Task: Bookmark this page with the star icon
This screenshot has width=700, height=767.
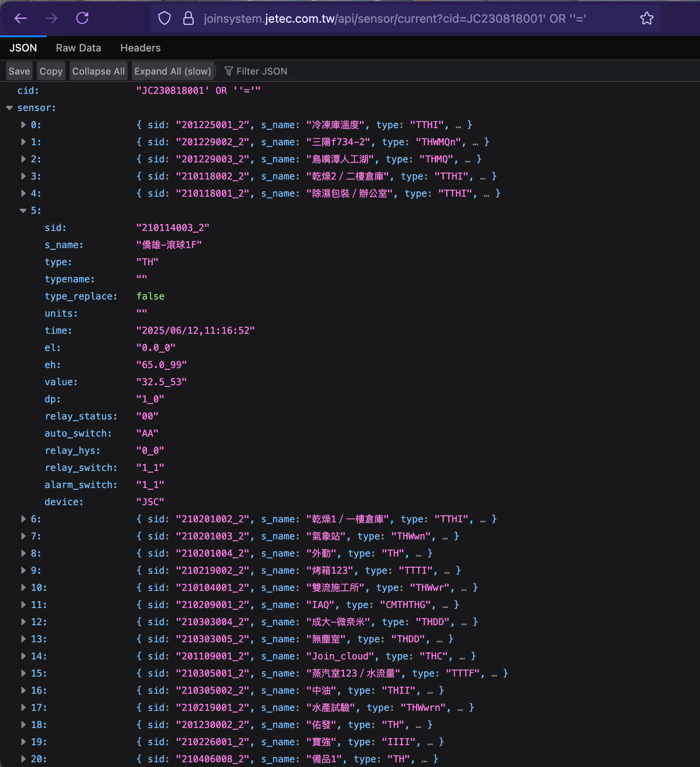Action: tap(647, 18)
